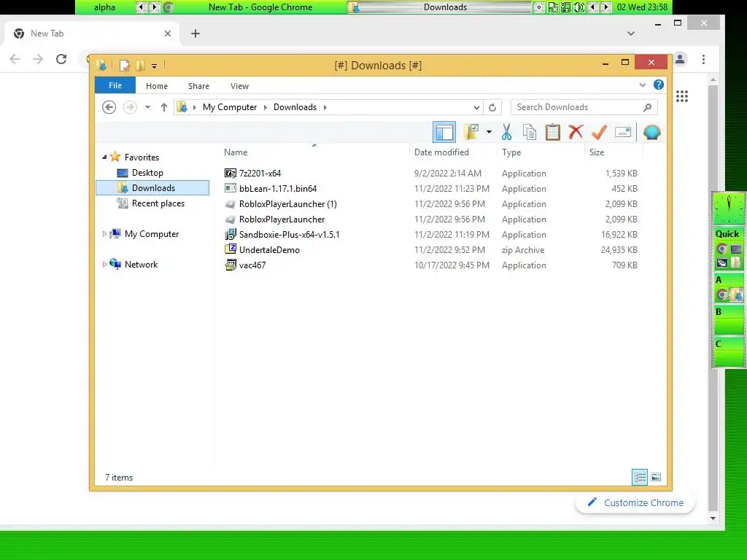Select the Sandboxie-Plus-x64-v1.5.1 installer
Image resolution: width=747 pixels, height=560 pixels.
pos(289,234)
